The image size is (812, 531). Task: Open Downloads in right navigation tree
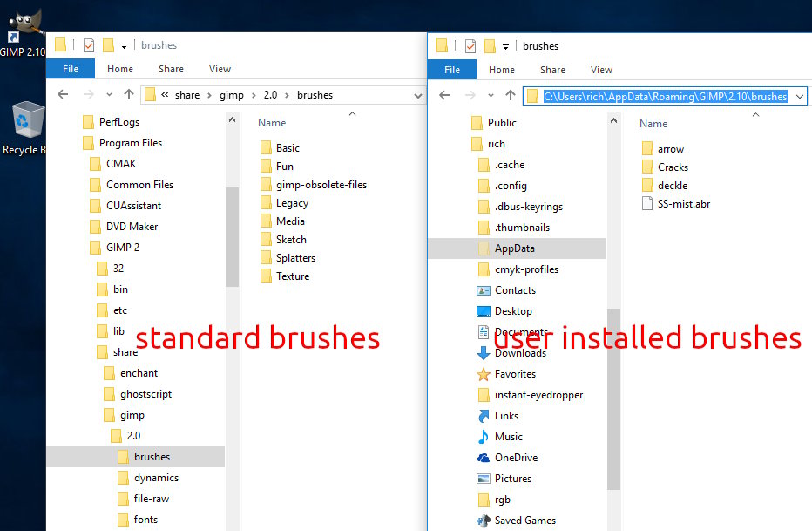point(511,353)
